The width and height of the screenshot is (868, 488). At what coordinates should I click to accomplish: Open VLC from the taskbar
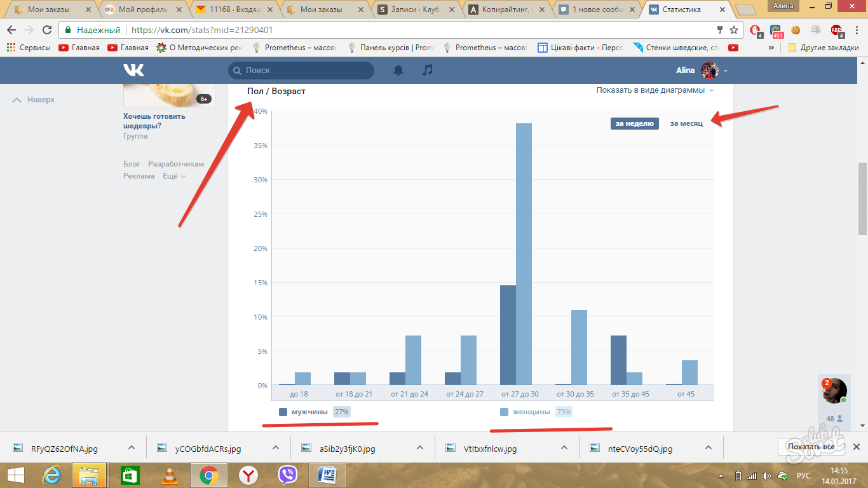(170, 475)
